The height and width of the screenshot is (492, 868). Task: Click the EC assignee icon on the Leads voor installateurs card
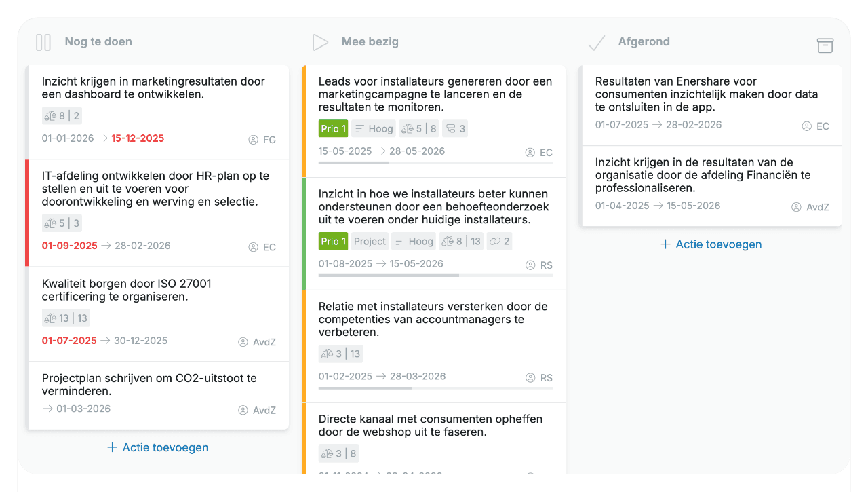coord(530,153)
